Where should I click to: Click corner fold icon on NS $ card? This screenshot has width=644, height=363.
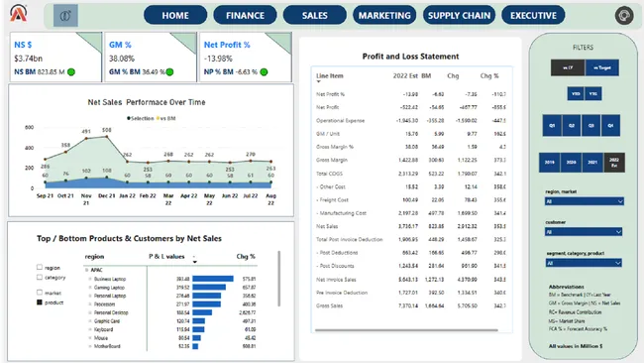(91, 41)
